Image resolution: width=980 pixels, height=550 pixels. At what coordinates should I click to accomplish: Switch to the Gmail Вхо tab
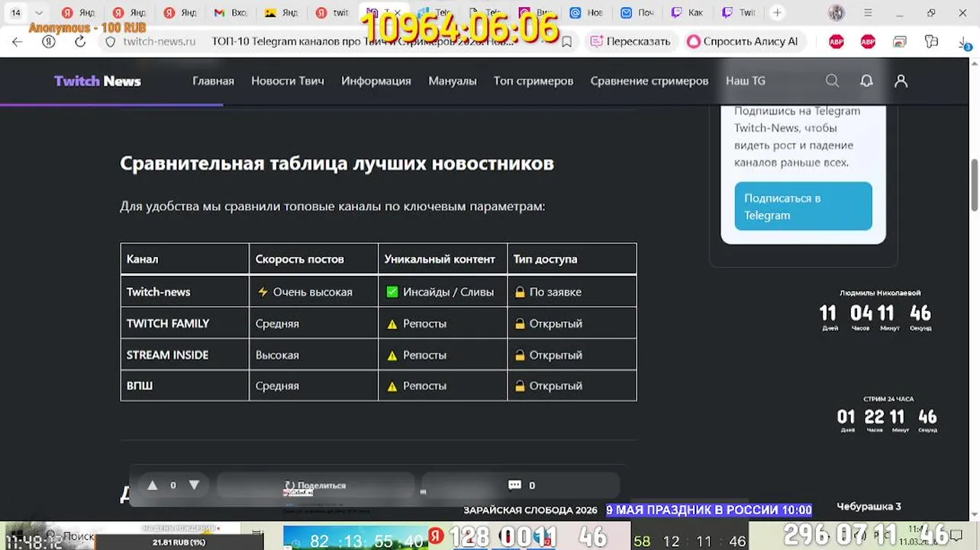[230, 12]
